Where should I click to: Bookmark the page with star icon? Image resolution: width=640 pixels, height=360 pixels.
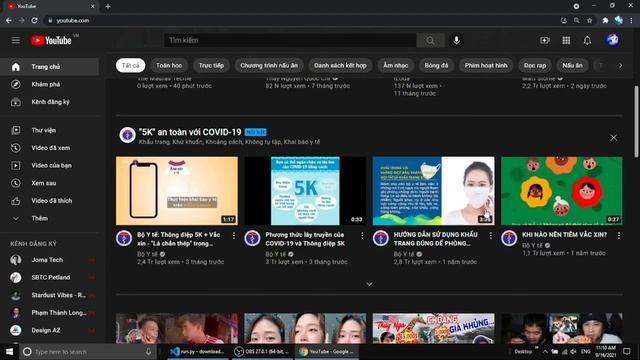589,20
